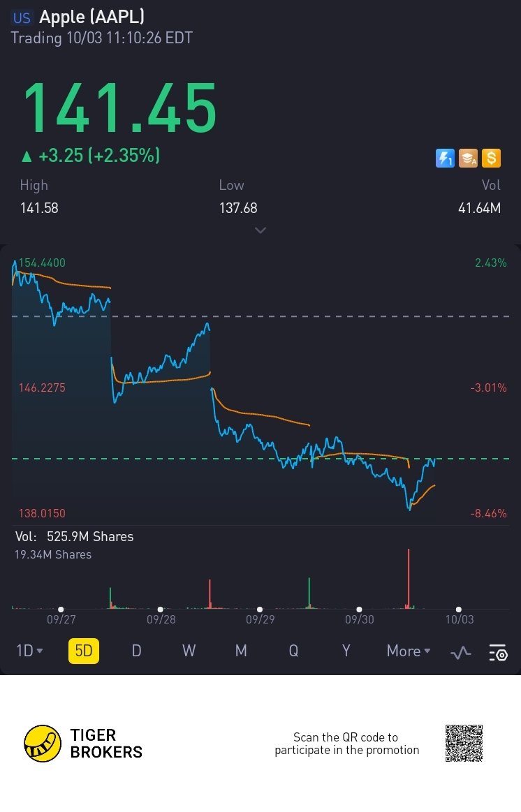Screen dimensions: 521x812
Task: Select the Q quarterly timeframe
Action: 293,651
